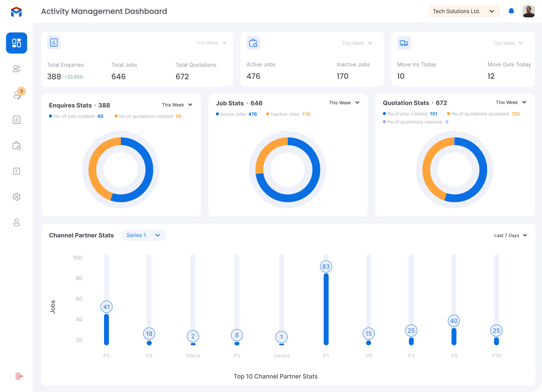This screenshot has height=392, width=542.
Task: Click the checklist enquiries icon in sidebar
Action: (16, 120)
